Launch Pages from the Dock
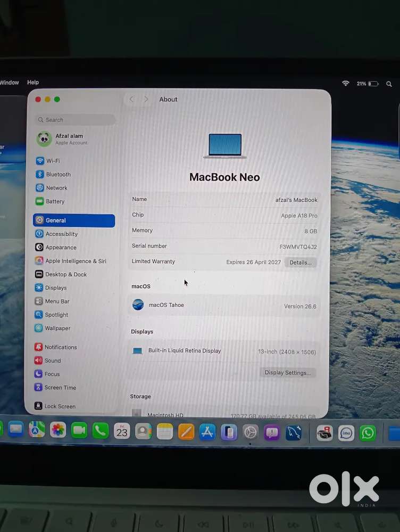 pyautogui.click(x=186, y=432)
